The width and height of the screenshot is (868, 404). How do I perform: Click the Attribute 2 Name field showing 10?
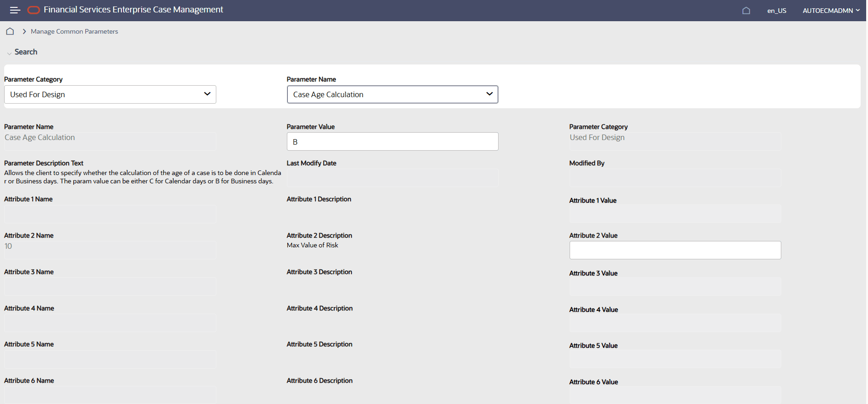(x=110, y=250)
